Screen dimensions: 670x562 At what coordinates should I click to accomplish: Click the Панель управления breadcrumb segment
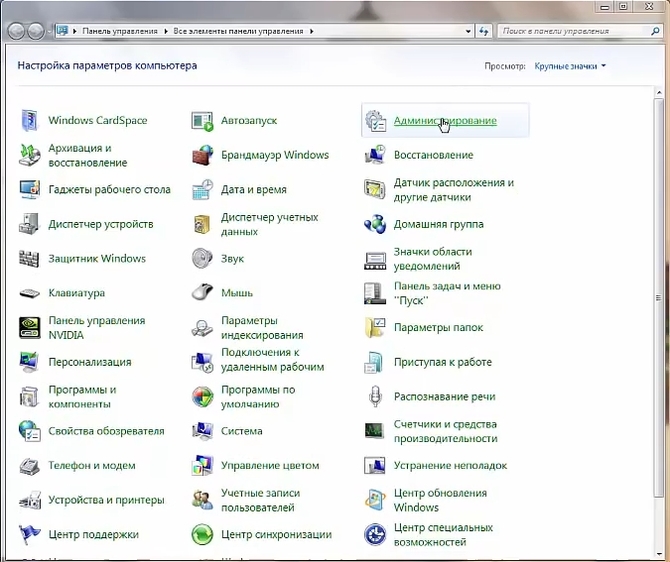pyautogui.click(x=120, y=31)
